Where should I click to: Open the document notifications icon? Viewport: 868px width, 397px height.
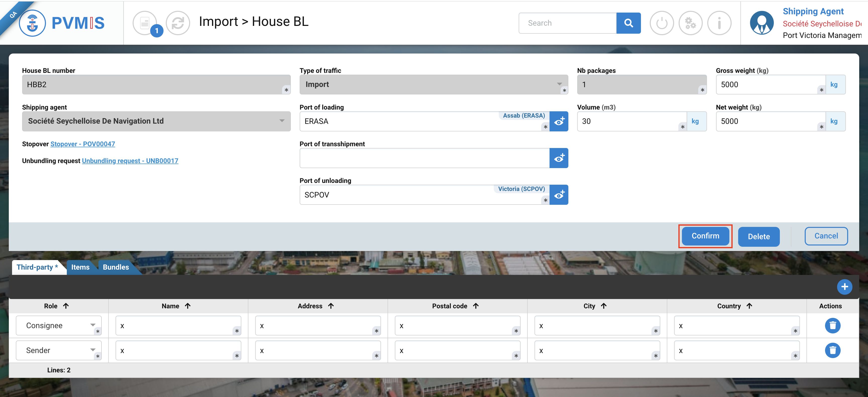pos(145,23)
